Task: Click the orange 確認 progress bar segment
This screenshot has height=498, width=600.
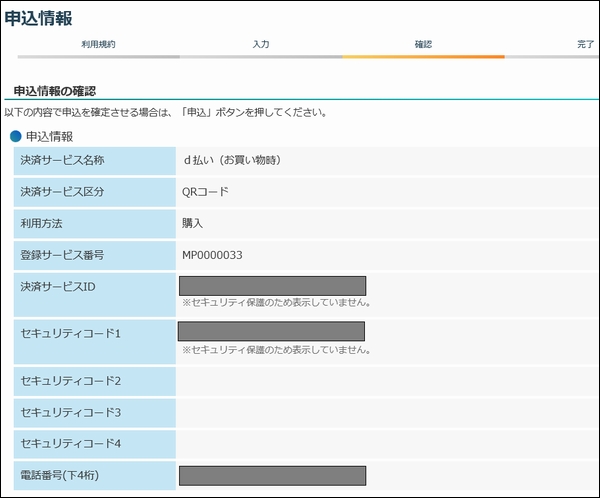Action: pyautogui.click(x=423, y=57)
